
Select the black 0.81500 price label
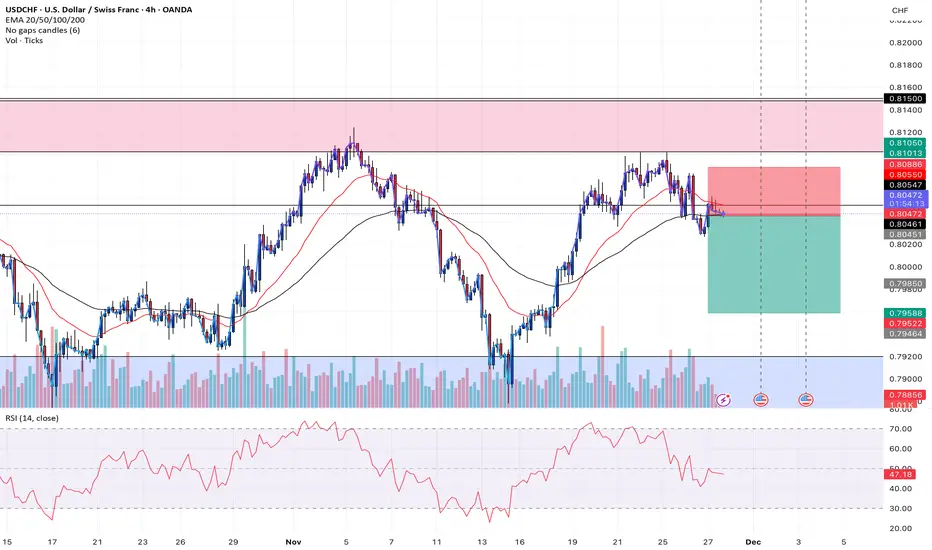click(x=905, y=99)
